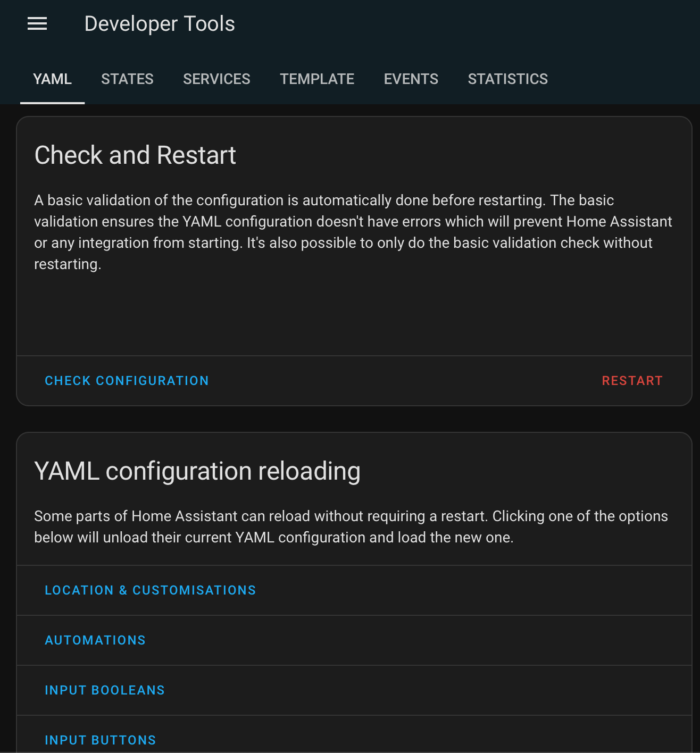Open the hamburger sidebar menu
The width and height of the screenshot is (700, 753).
[37, 24]
